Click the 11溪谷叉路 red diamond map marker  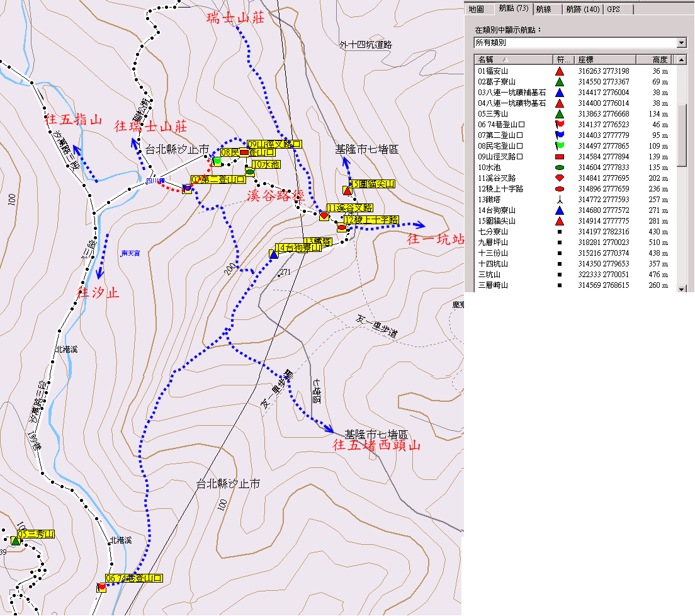[324, 216]
